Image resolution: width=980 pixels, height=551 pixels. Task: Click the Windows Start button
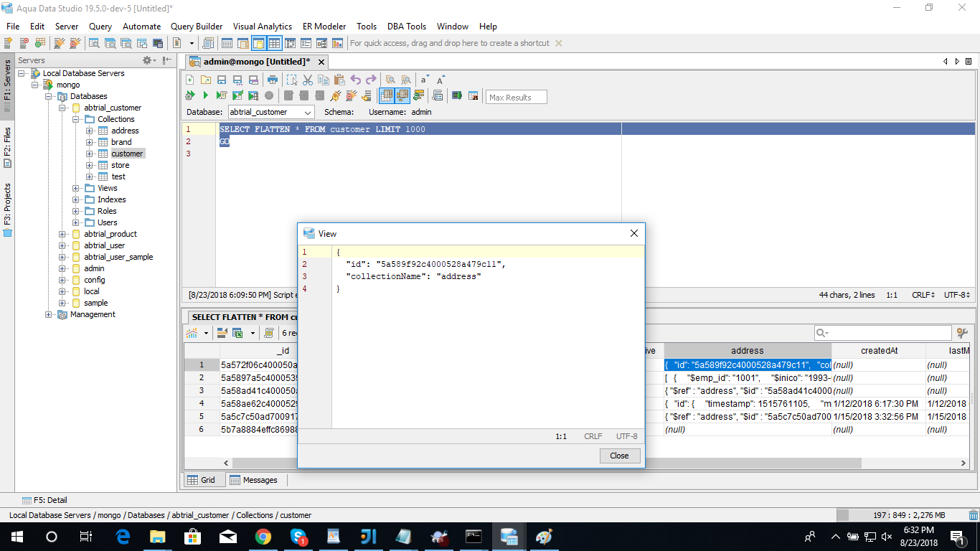pyautogui.click(x=17, y=536)
